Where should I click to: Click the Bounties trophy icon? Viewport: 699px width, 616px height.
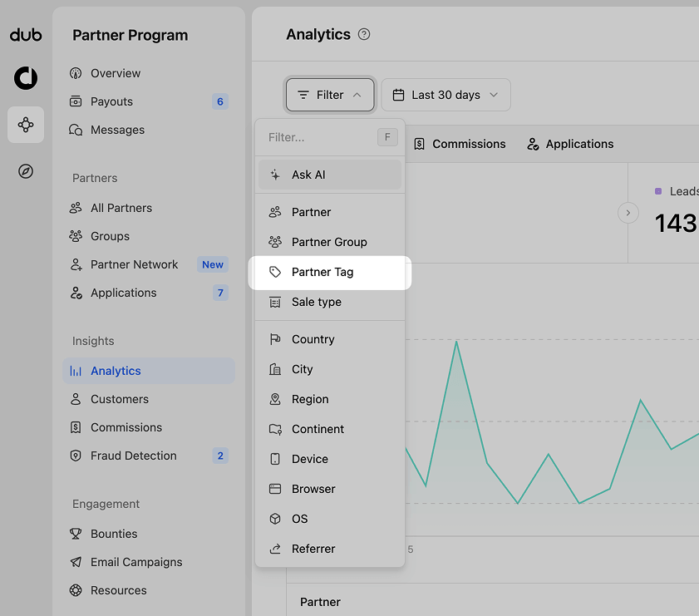coord(76,534)
